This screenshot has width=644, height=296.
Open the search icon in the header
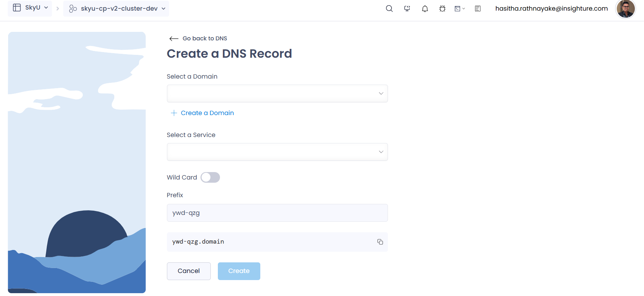tap(389, 8)
